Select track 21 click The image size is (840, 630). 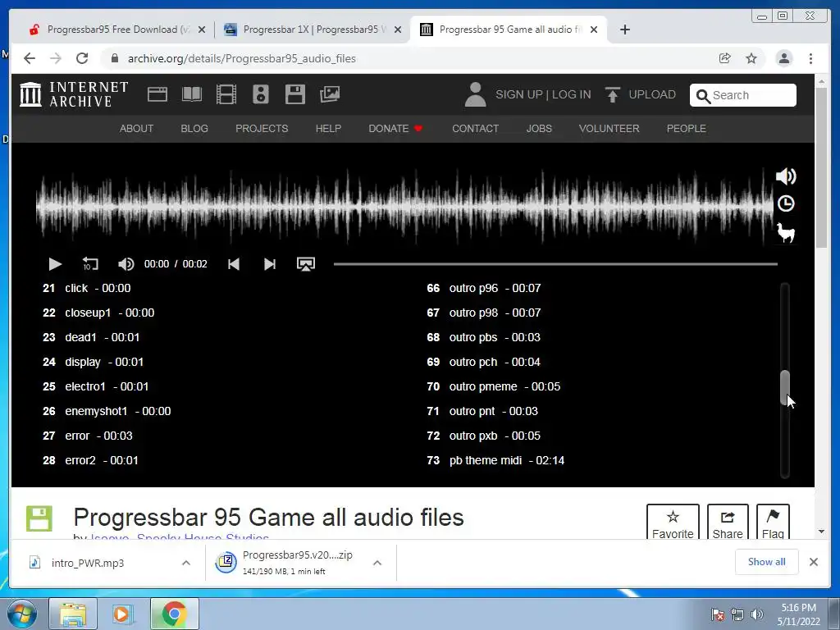click(x=86, y=288)
